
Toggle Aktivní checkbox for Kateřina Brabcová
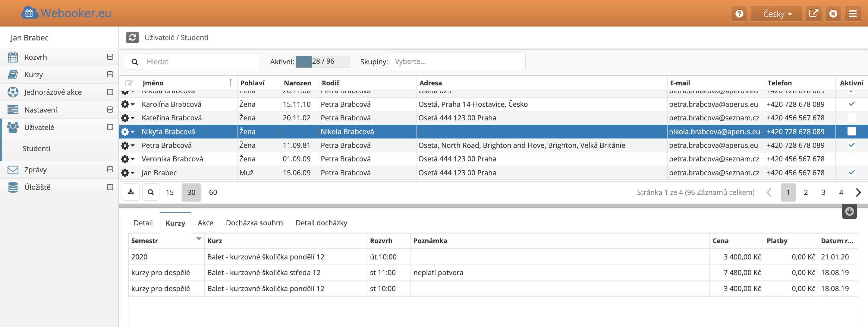pyautogui.click(x=851, y=118)
